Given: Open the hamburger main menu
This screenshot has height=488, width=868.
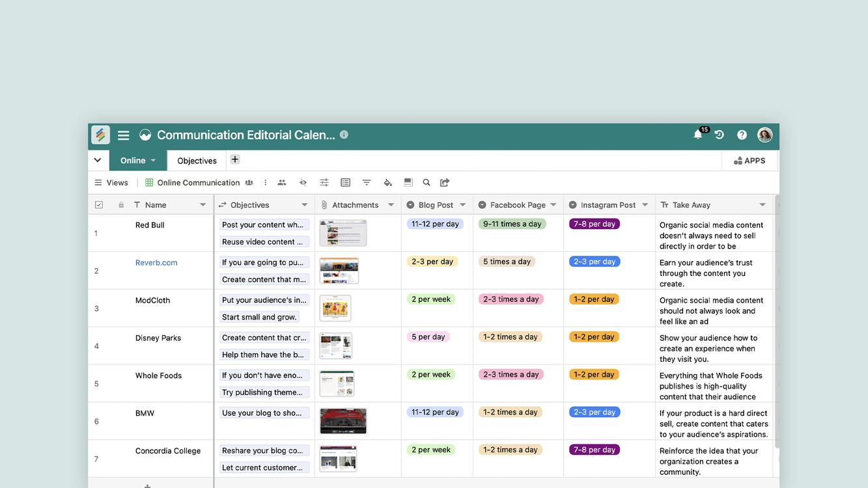Looking at the screenshot, I should click(124, 135).
